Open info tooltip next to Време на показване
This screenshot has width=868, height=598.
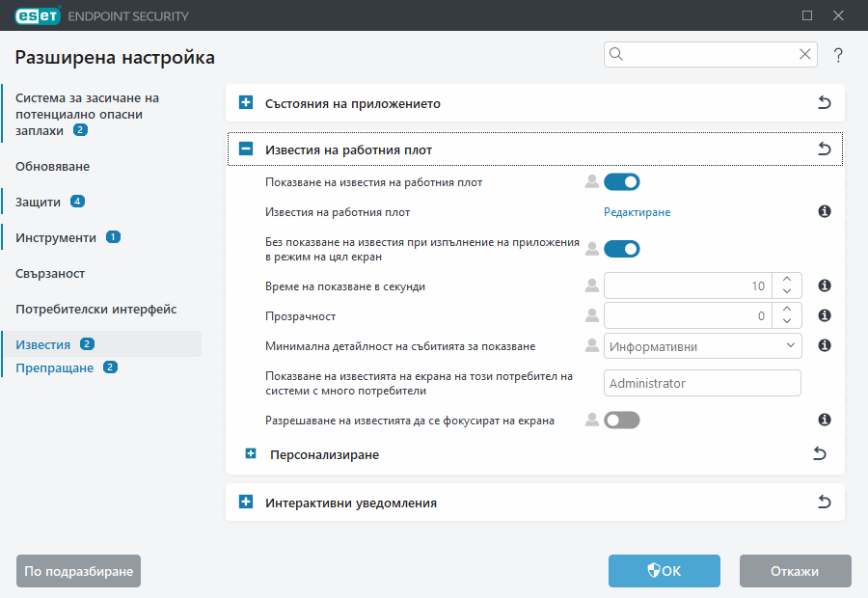(824, 285)
